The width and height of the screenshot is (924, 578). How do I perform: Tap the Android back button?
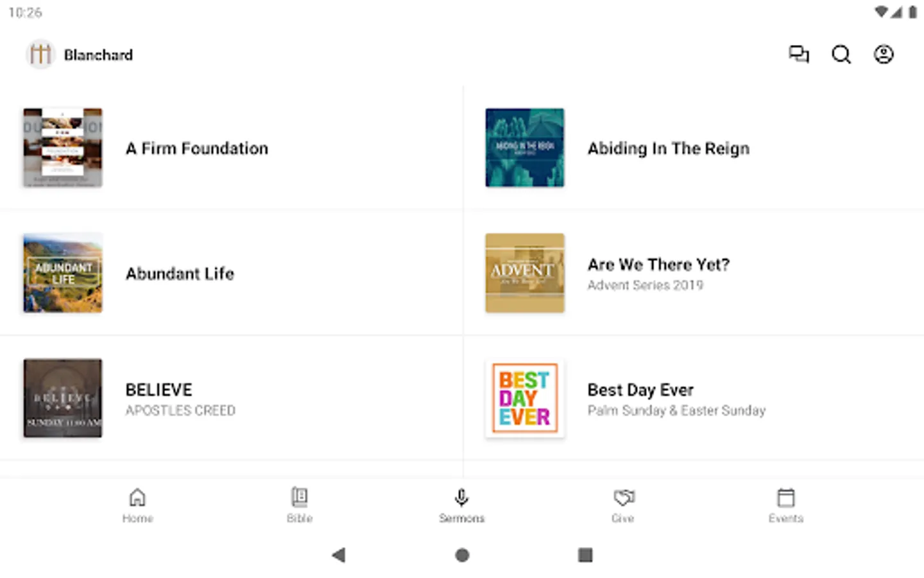click(x=339, y=555)
